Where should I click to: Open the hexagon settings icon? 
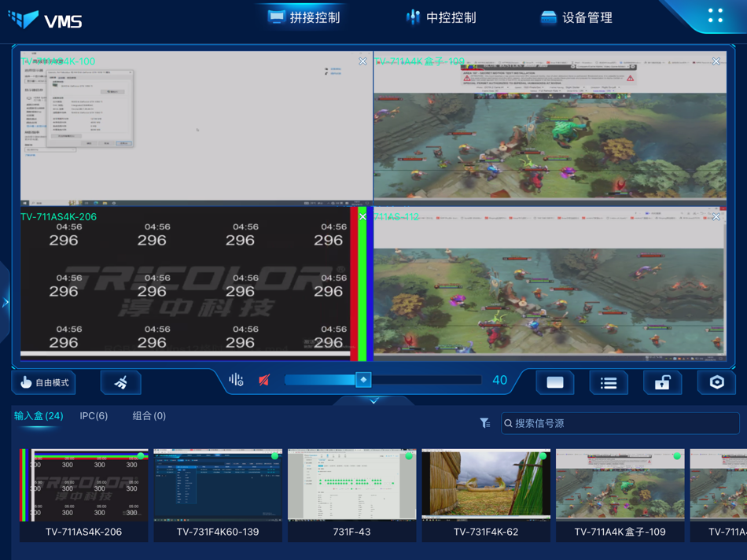(x=716, y=382)
